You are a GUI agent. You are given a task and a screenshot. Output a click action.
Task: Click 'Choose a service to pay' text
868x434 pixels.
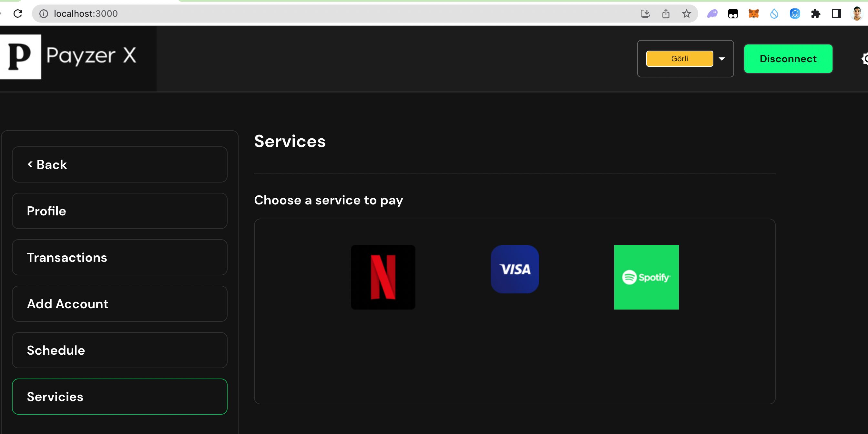(329, 200)
